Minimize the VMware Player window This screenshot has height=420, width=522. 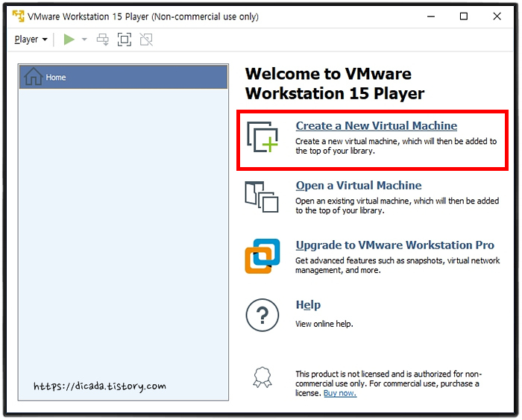(x=431, y=16)
